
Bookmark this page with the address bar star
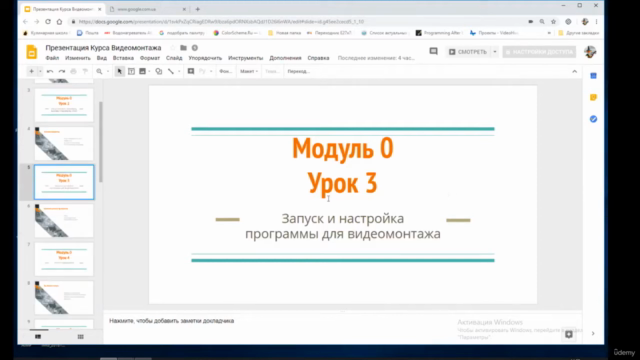tap(553, 22)
